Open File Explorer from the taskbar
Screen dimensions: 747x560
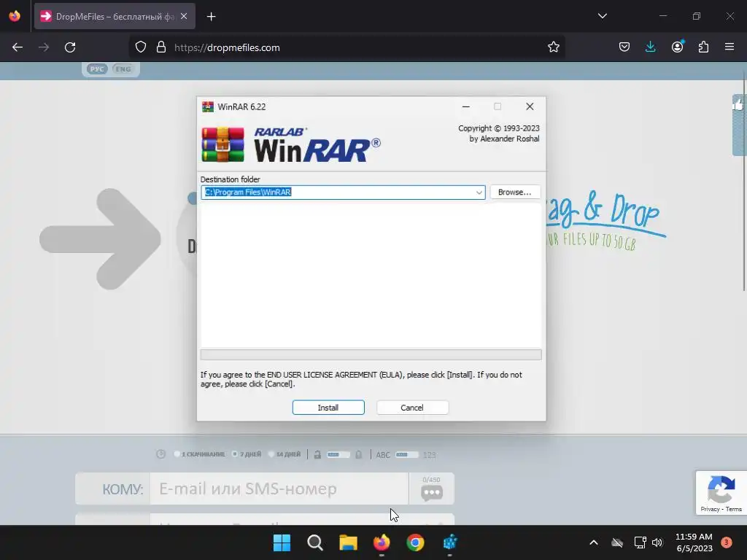tap(348, 542)
